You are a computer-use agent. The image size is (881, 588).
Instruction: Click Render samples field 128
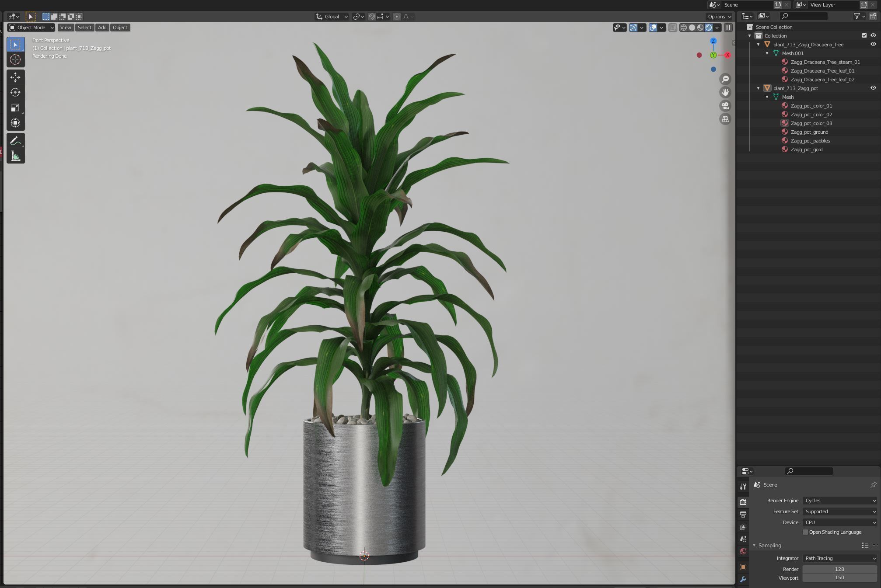click(840, 569)
